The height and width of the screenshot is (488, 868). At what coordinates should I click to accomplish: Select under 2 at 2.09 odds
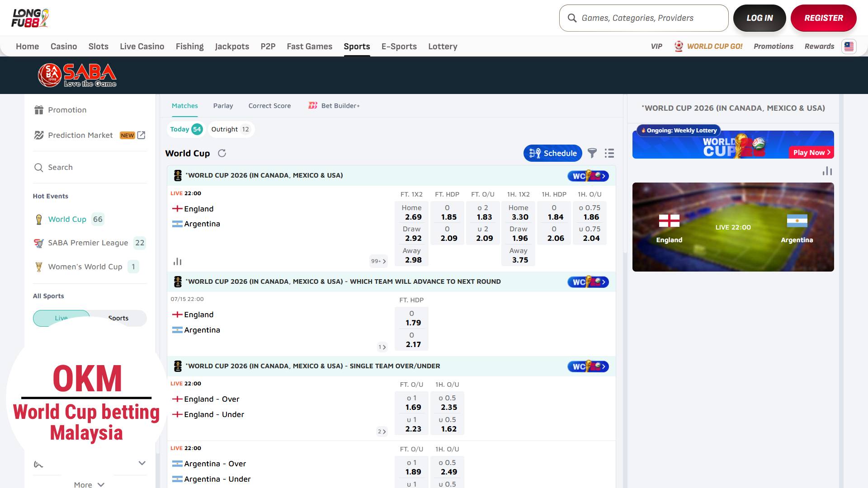tap(483, 234)
